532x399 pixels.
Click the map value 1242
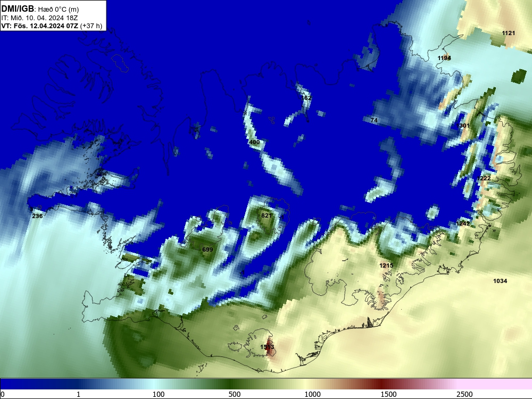click(x=463, y=223)
